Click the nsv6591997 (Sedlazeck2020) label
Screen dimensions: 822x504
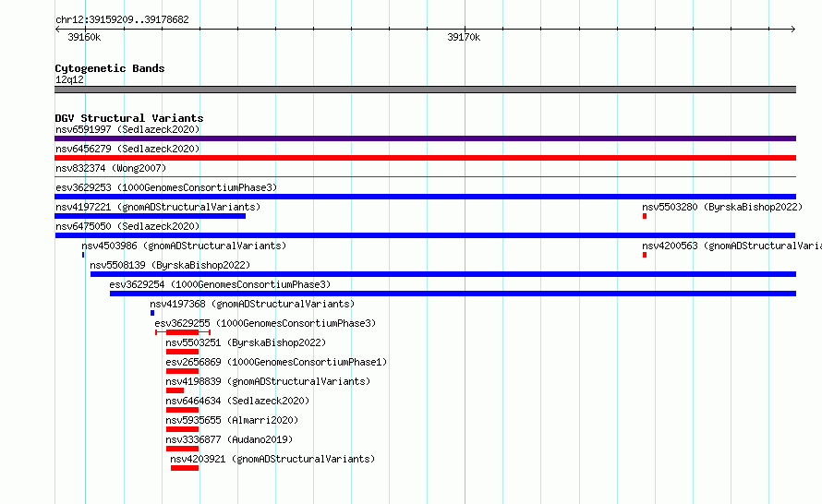[x=127, y=129]
